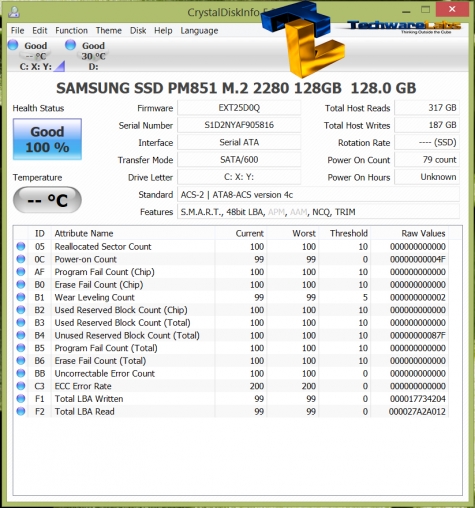475x508 pixels.
Task: Click the ID column header
Action: pyautogui.click(x=40, y=233)
